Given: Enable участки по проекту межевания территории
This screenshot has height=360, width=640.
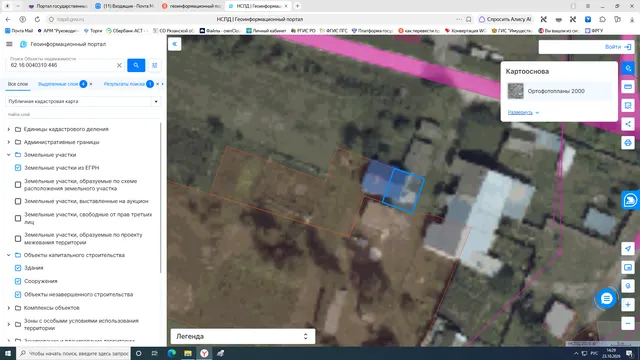Looking at the screenshot, I should click(18, 239).
